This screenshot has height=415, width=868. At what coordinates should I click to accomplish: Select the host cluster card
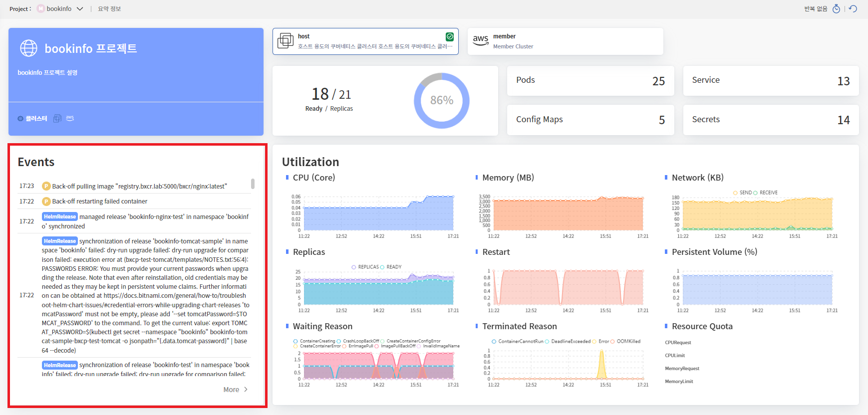pyautogui.click(x=365, y=41)
